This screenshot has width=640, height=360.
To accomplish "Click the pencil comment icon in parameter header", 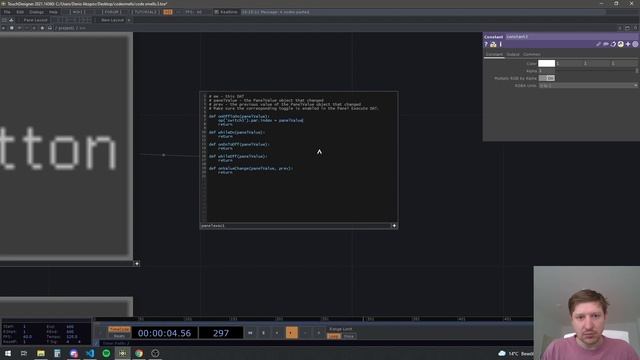I will pyautogui.click(x=598, y=44).
